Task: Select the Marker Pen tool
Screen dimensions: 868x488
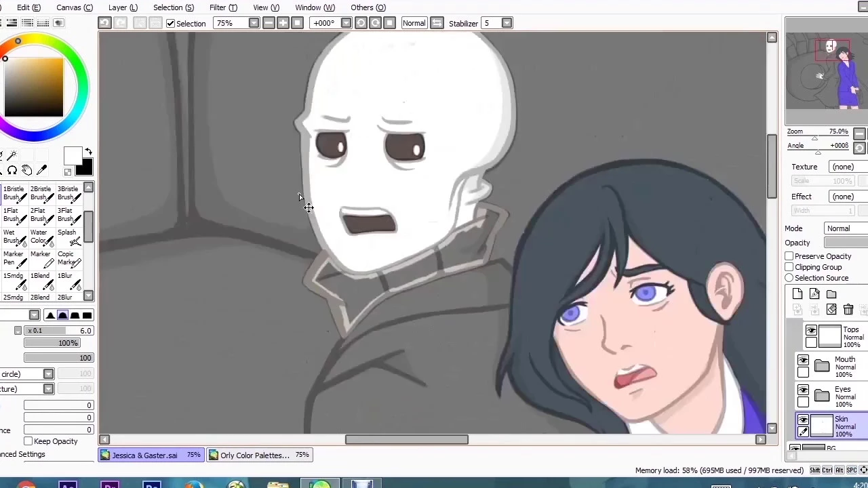Action: [14, 258]
